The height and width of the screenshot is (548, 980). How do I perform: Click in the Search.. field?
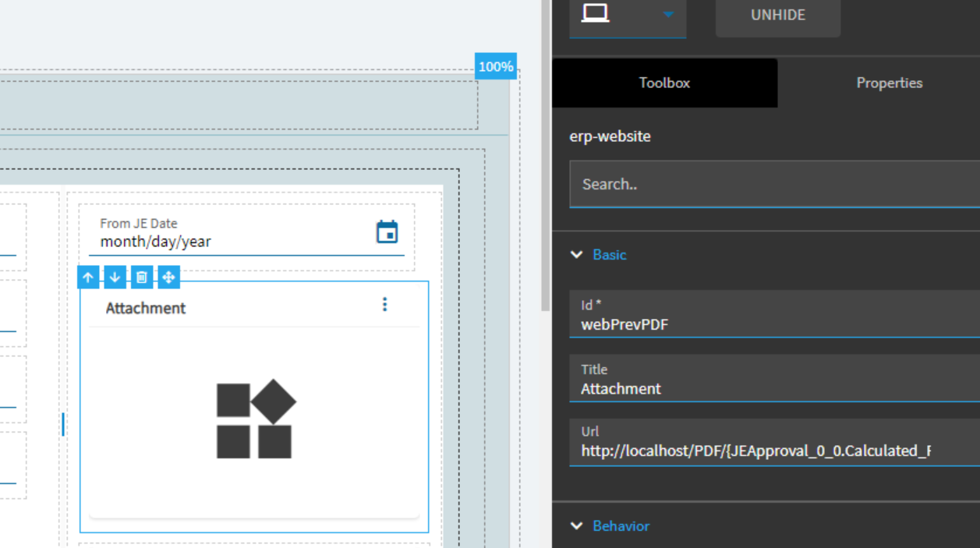[775, 184]
